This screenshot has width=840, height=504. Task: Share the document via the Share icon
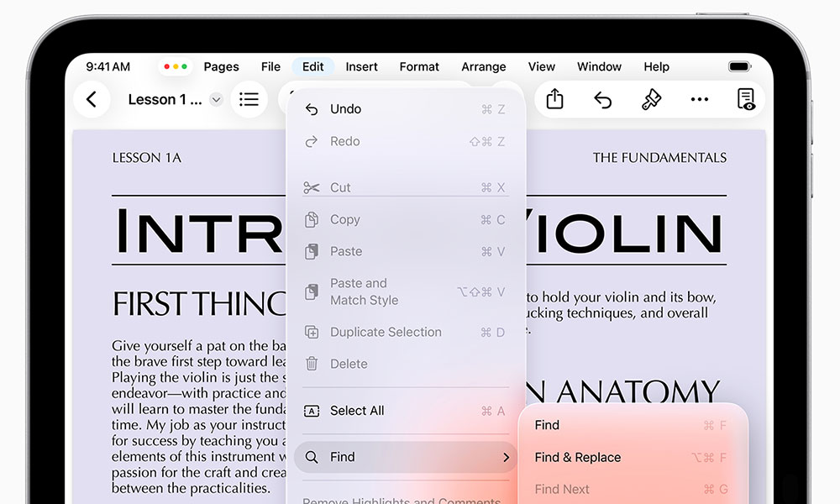pos(554,98)
